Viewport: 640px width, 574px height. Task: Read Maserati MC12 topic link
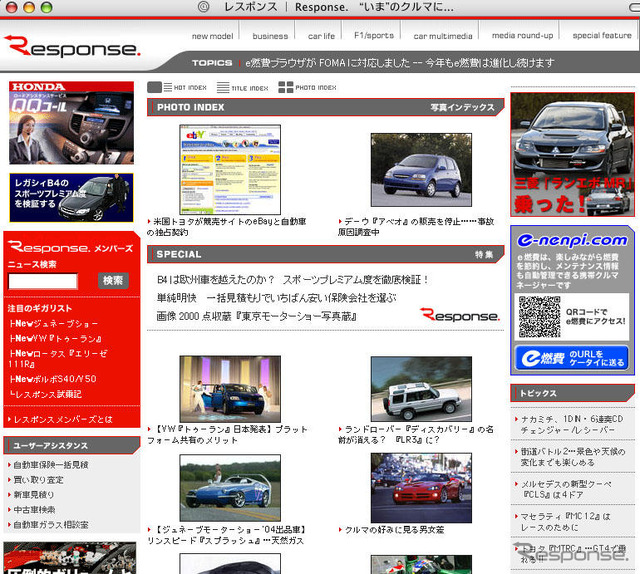click(x=565, y=522)
